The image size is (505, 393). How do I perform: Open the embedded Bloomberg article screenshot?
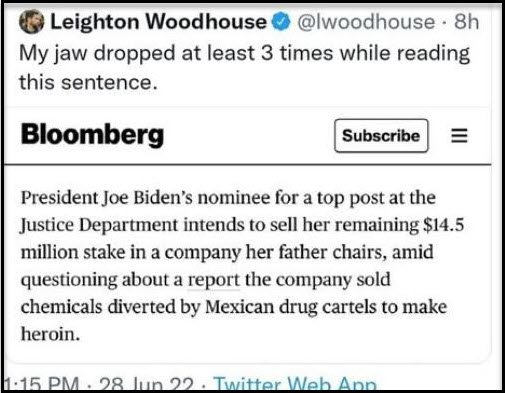point(248,235)
